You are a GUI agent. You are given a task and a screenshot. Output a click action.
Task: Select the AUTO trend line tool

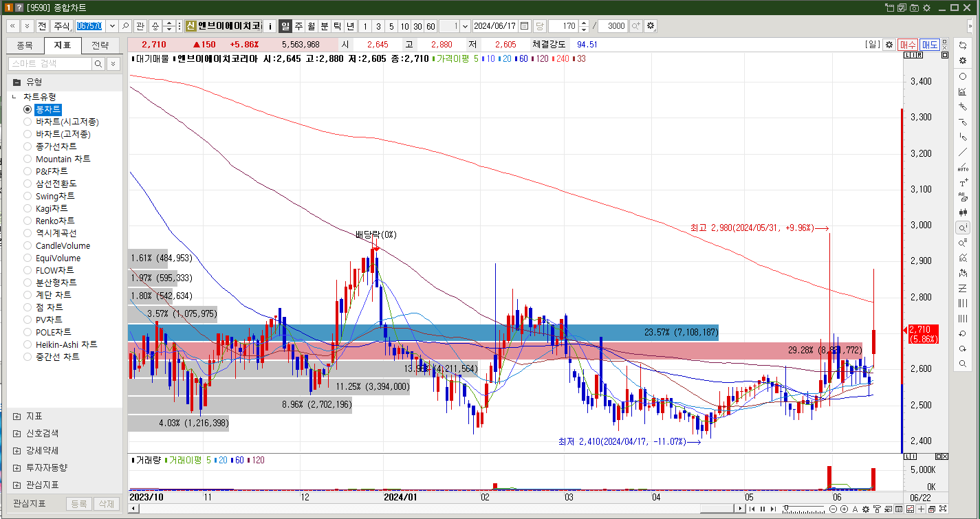coord(963,168)
